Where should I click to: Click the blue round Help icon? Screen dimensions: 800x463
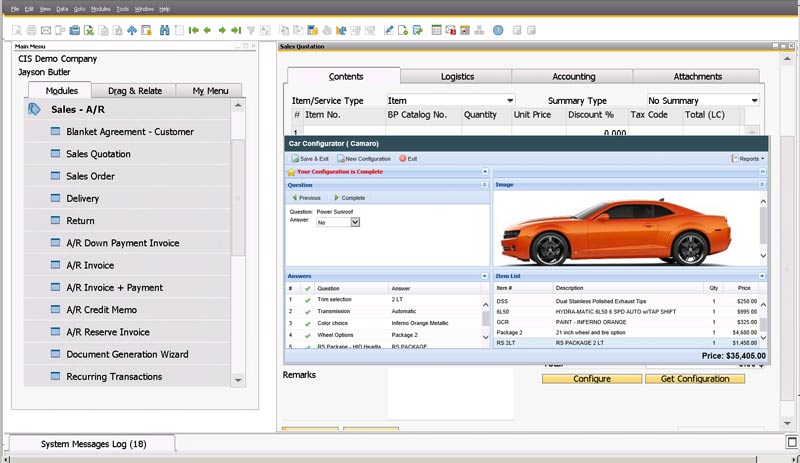(x=498, y=31)
